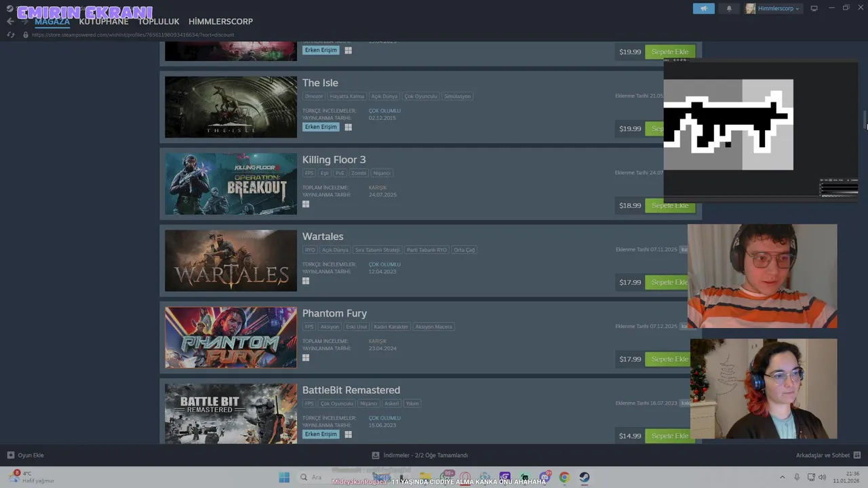The width and height of the screenshot is (868, 488).
Task: Go back with the browser back arrow
Action: coord(10,21)
